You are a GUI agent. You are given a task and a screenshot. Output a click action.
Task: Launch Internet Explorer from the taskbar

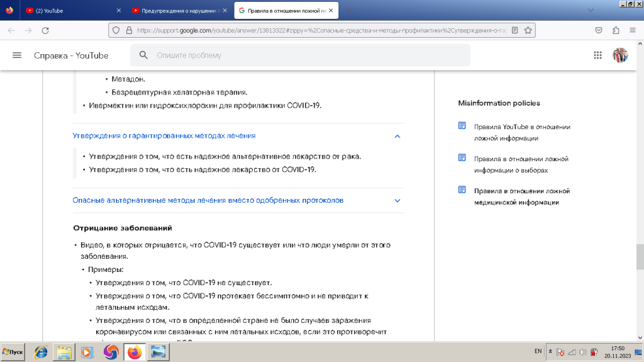click(42, 352)
